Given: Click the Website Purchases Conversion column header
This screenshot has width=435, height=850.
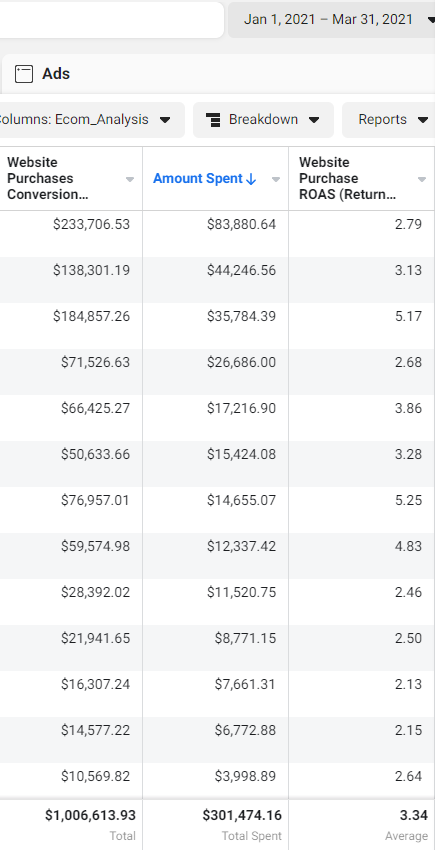Looking at the screenshot, I should (x=48, y=178).
